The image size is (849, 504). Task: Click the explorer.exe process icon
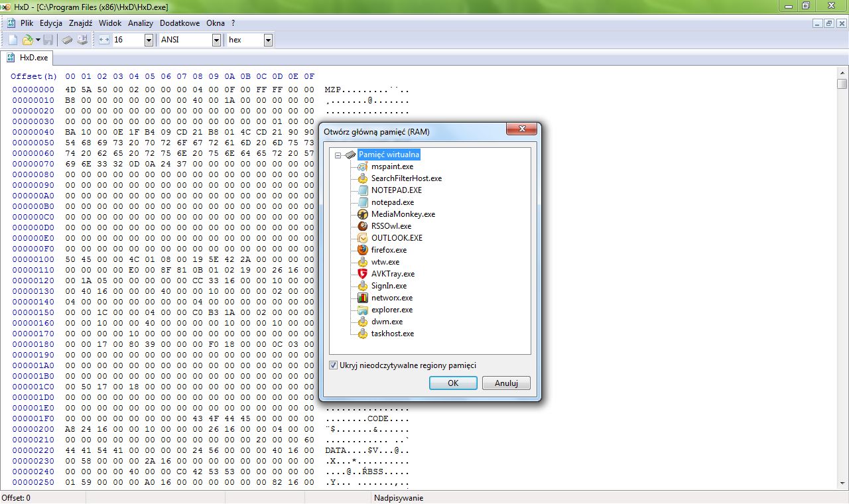click(362, 310)
